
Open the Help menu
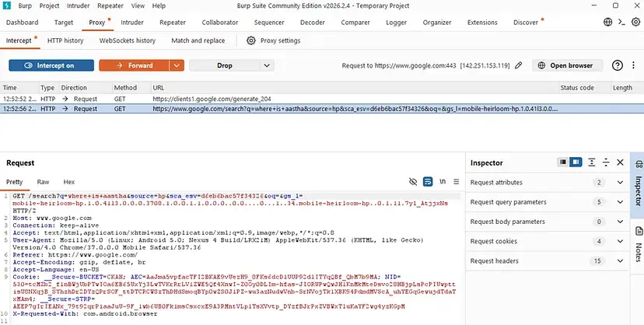(159, 5)
